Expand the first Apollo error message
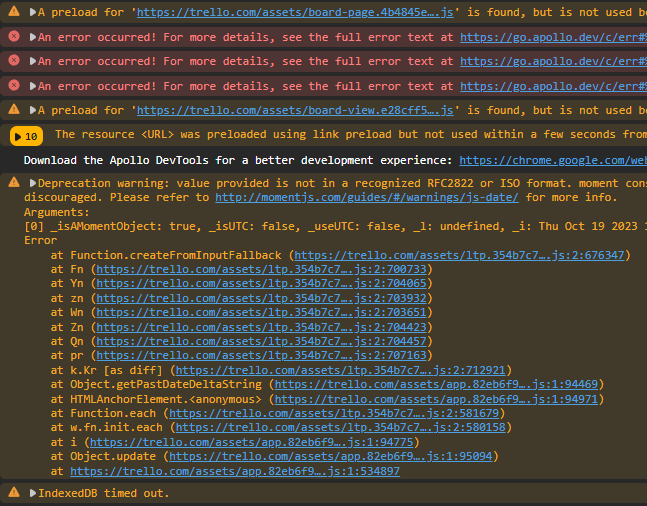The width and height of the screenshot is (647, 506). click(x=33, y=37)
